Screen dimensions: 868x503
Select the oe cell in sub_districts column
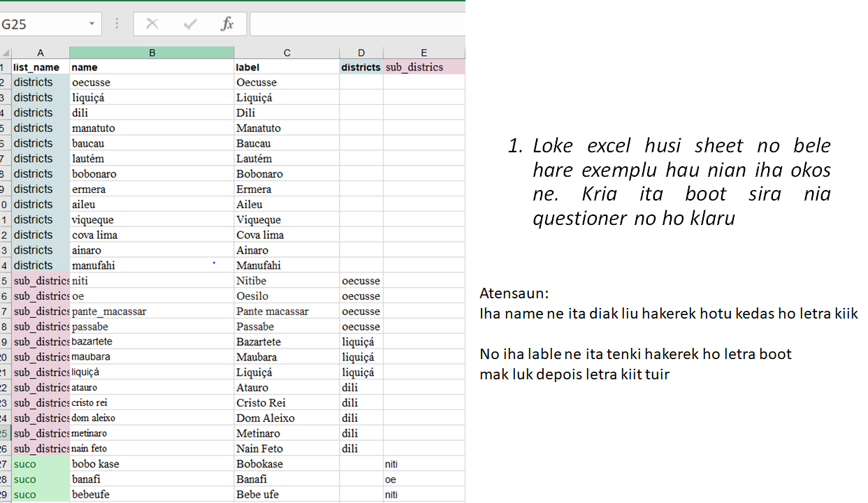click(424, 479)
